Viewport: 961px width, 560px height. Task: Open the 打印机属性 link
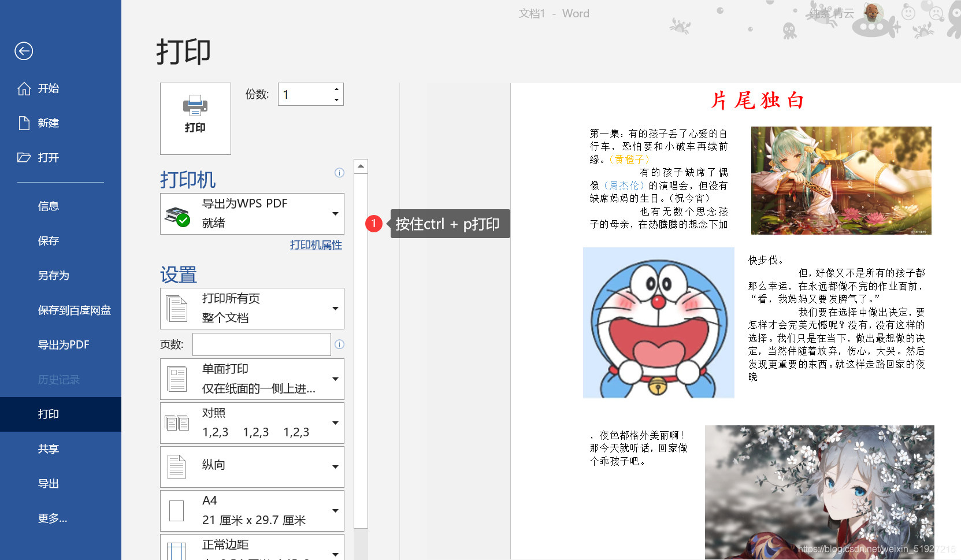(x=316, y=245)
